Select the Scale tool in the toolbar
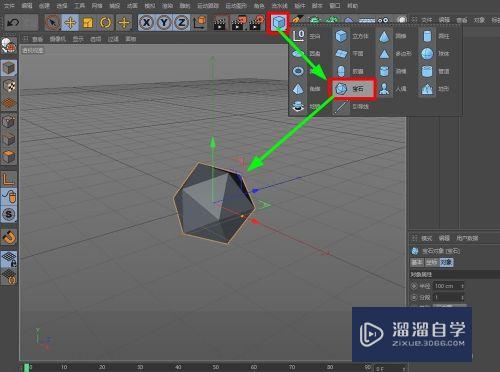The width and height of the screenshot is (500, 372). (x=88, y=23)
